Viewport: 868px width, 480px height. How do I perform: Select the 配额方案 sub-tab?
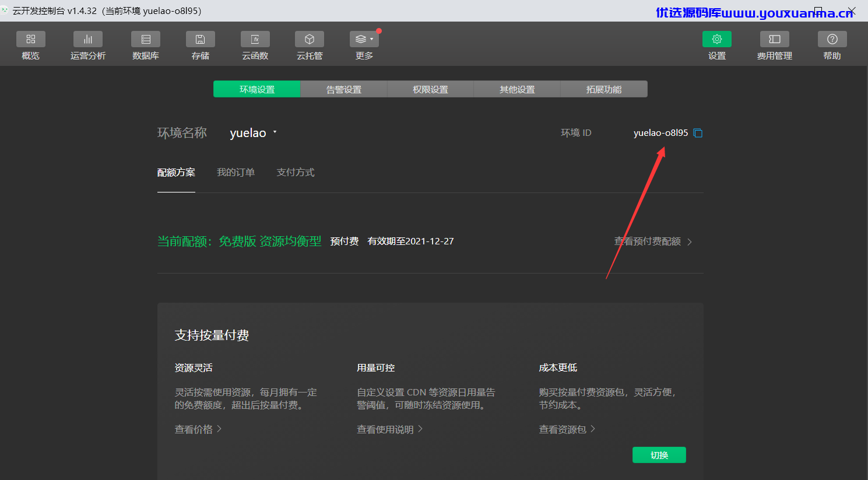[x=176, y=173]
